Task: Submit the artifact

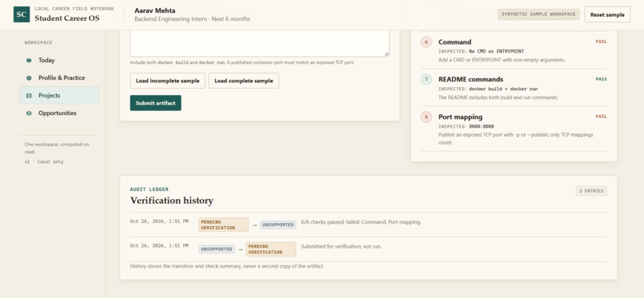Action: click(156, 103)
